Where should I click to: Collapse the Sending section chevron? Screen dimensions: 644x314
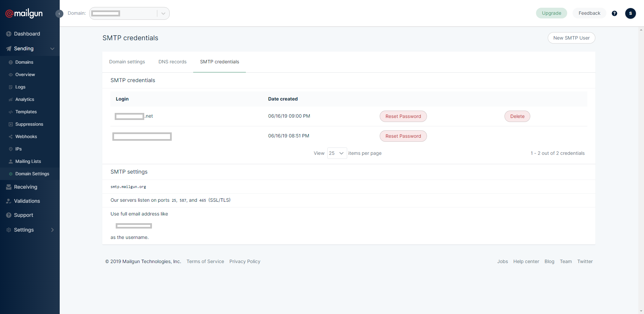click(x=52, y=49)
